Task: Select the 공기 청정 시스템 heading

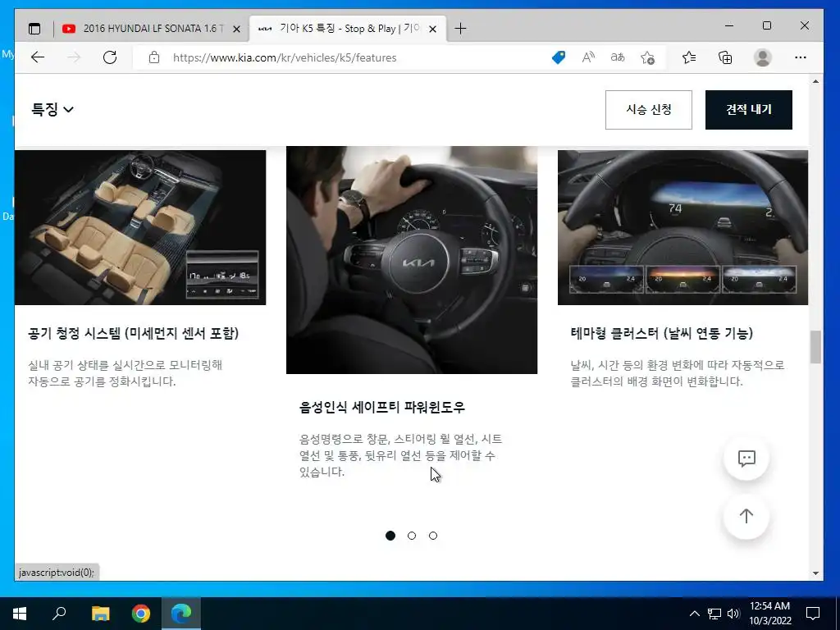Action: tap(134, 333)
